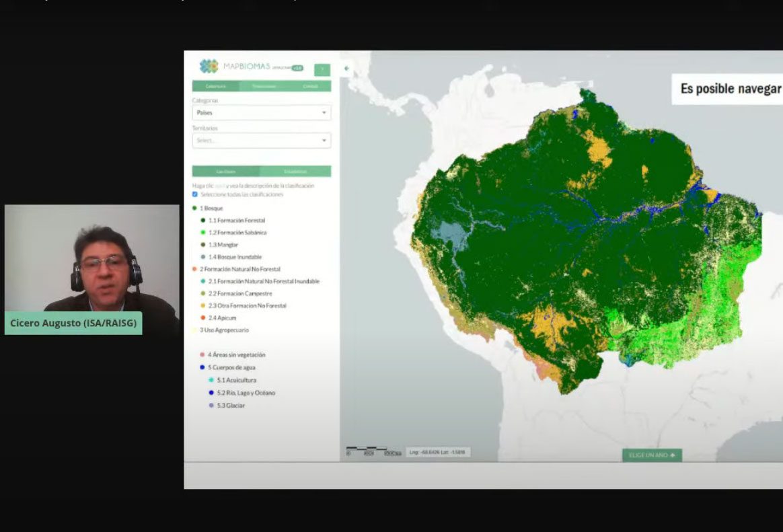Click the 3 Uso Agropecuario label
Image resolution: width=783 pixels, height=532 pixels.
point(224,330)
